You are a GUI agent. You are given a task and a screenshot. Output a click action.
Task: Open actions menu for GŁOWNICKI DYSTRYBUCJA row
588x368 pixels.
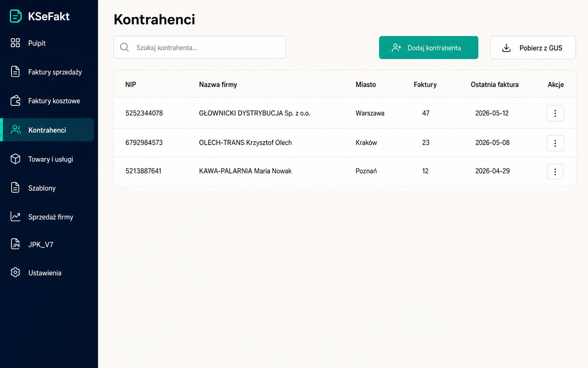tap(555, 114)
